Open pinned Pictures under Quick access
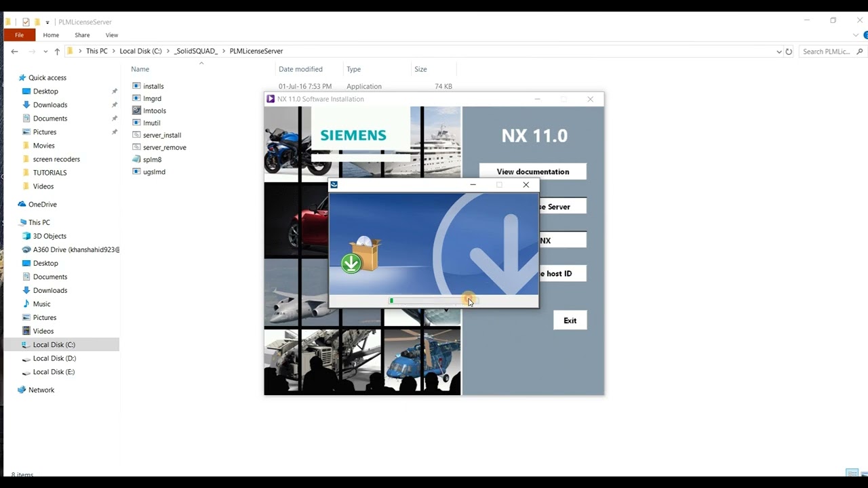 [45, 131]
